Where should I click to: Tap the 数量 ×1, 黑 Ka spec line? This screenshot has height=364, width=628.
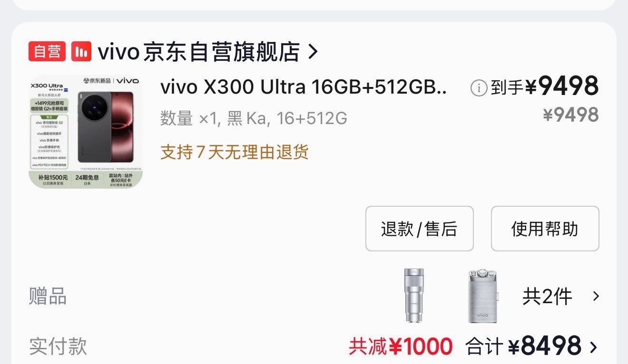[254, 118]
